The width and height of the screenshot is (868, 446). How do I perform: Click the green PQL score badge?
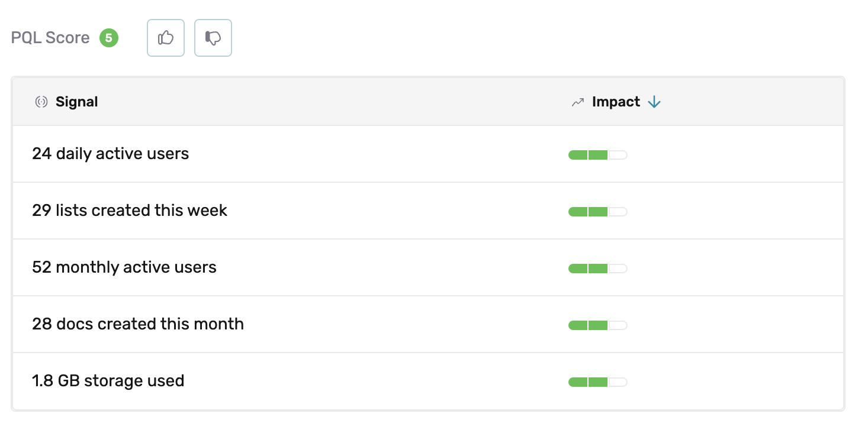pos(109,38)
